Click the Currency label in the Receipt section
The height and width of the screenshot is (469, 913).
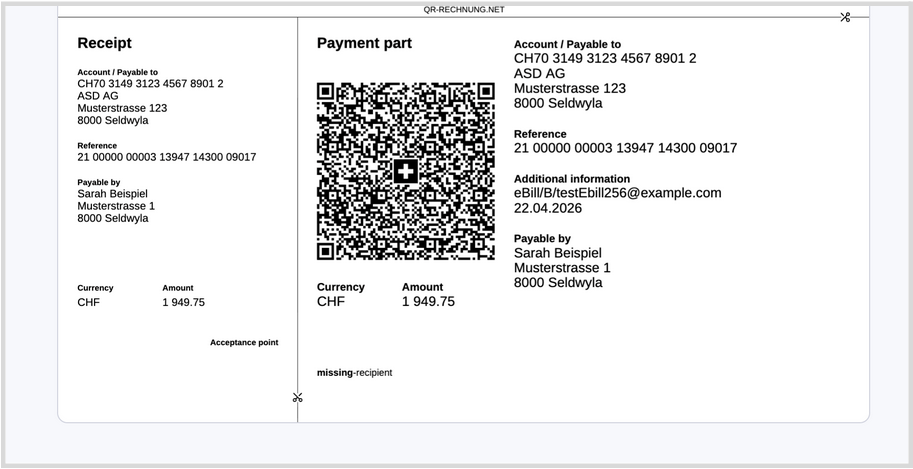pyautogui.click(x=95, y=288)
